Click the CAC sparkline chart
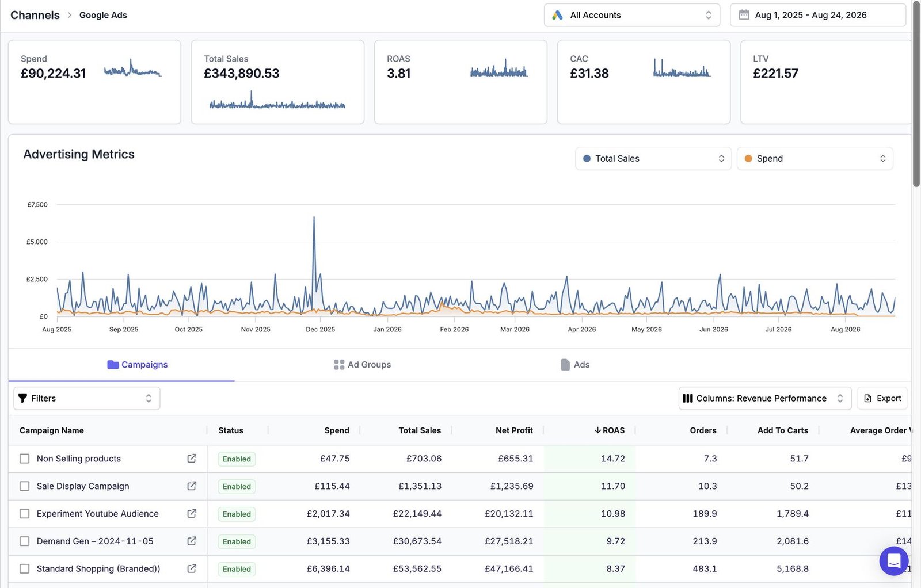 [x=682, y=68]
